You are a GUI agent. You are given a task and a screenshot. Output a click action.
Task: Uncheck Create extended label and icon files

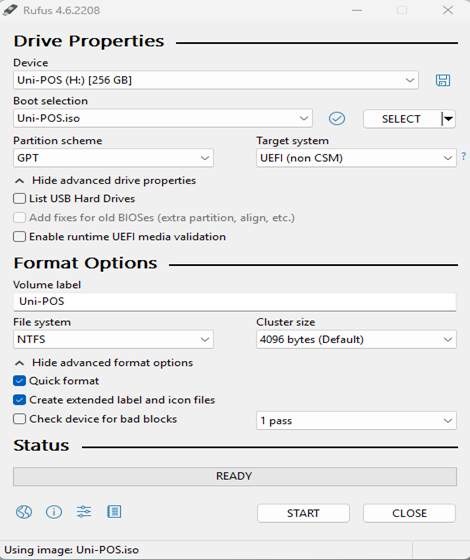pos(19,400)
